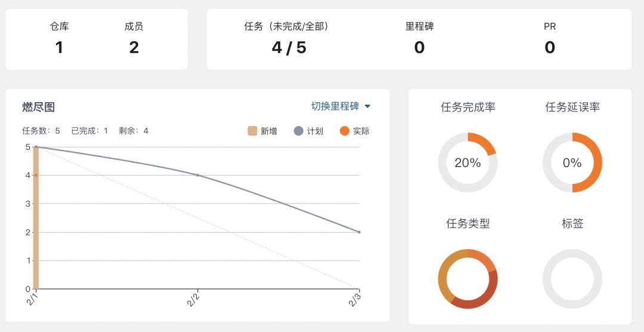This screenshot has height=332, width=644.
Task: Click the dropdown arrow beside 切换里程碑
Action: (367, 107)
